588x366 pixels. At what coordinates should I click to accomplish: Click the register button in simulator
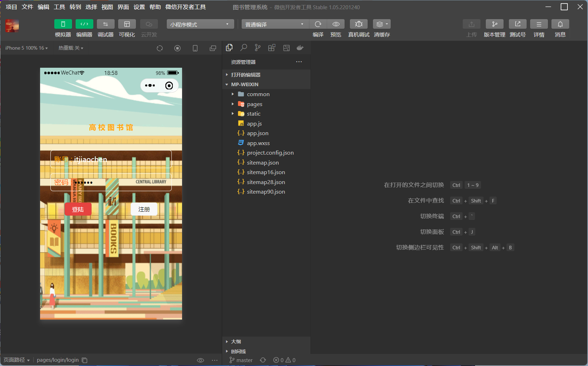point(144,209)
